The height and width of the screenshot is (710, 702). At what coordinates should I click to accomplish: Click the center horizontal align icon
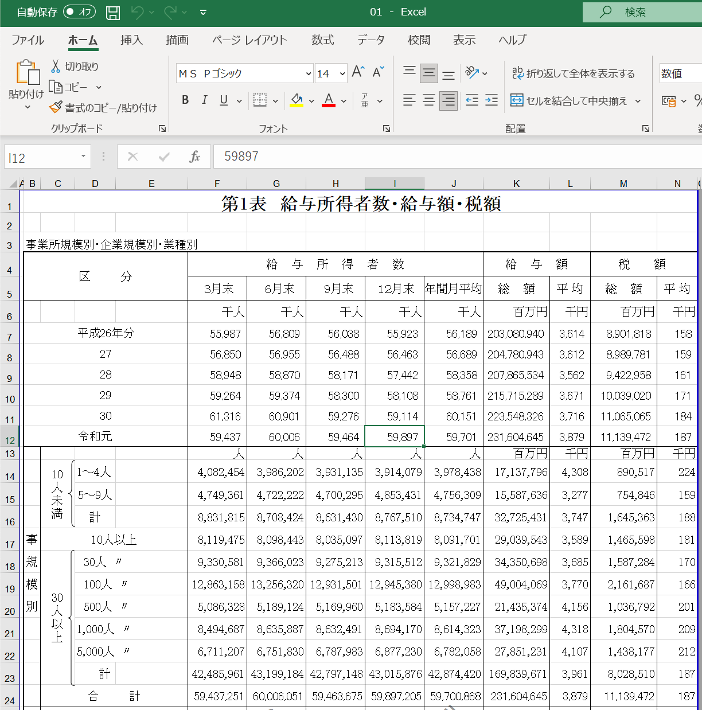[429, 100]
